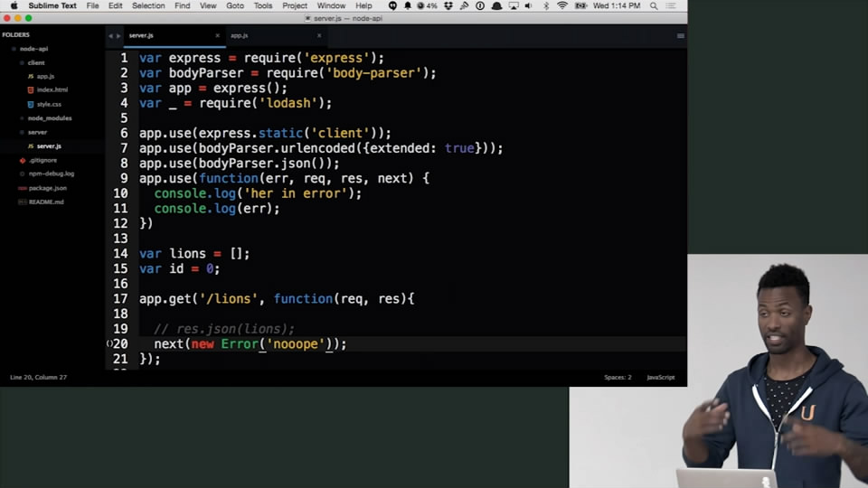
Task: Click the Line 20, Column 27 status
Action: 38,378
